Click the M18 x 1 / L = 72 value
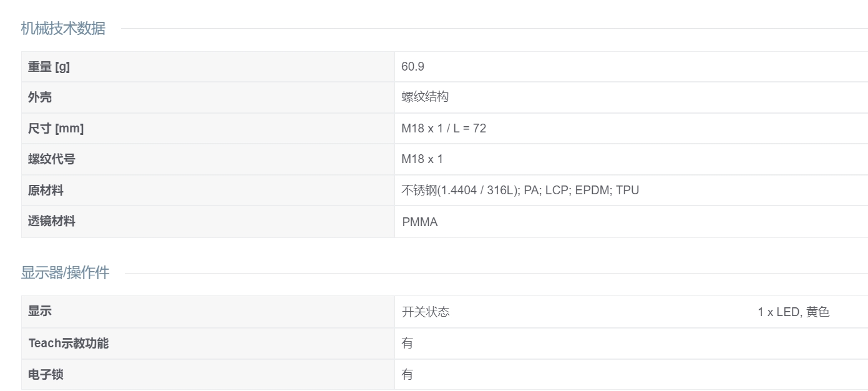 [443, 129]
